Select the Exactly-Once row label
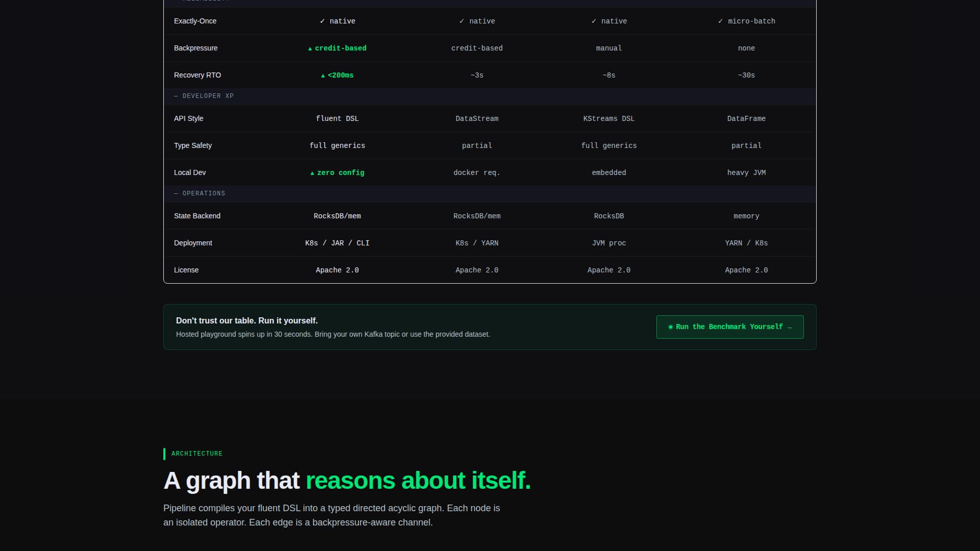Screen dimensions: 980x551 [195, 21]
